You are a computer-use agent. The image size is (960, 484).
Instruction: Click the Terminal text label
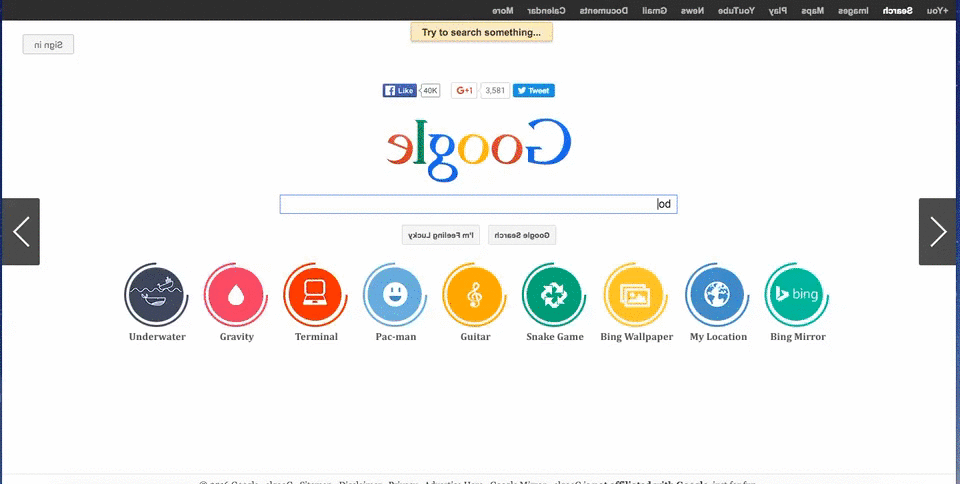pyautogui.click(x=316, y=337)
